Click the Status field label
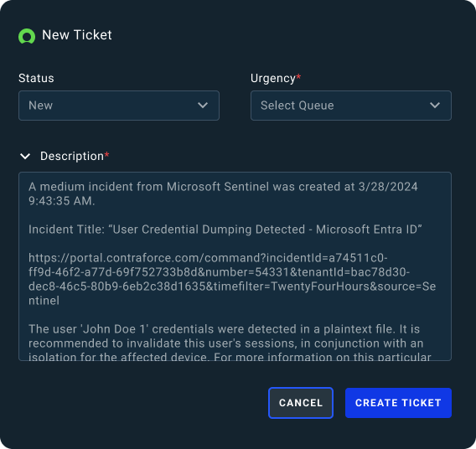Image resolution: width=476 pixels, height=449 pixels. [36, 78]
